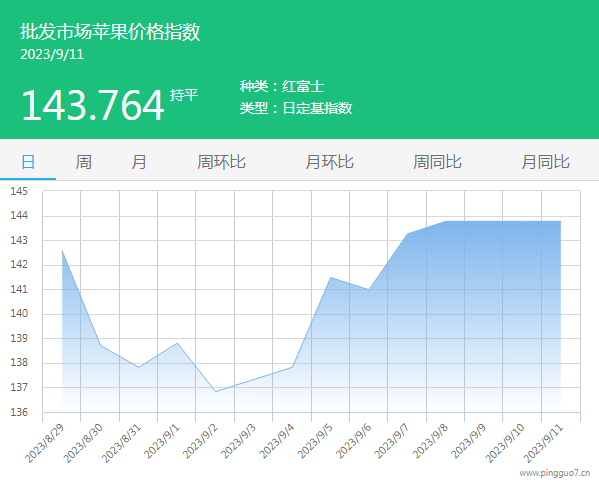Click the 2023/8/29 starting data point

point(62,251)
